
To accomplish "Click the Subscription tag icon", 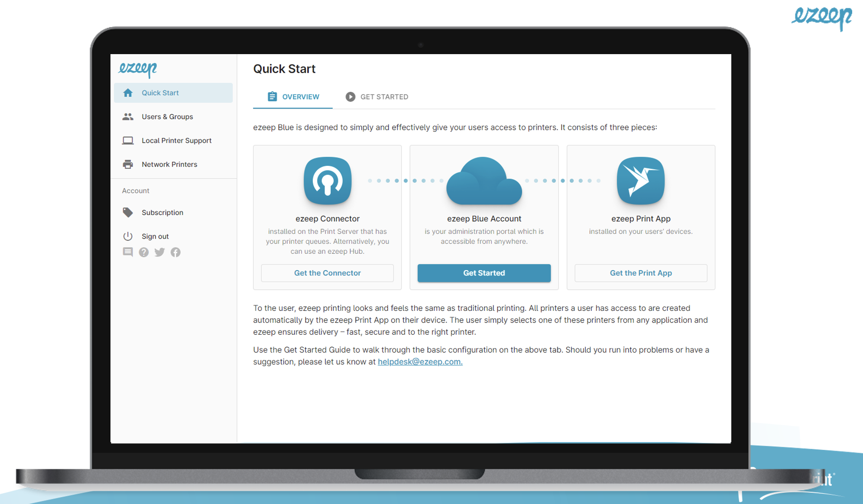I will tap(128, 213).
